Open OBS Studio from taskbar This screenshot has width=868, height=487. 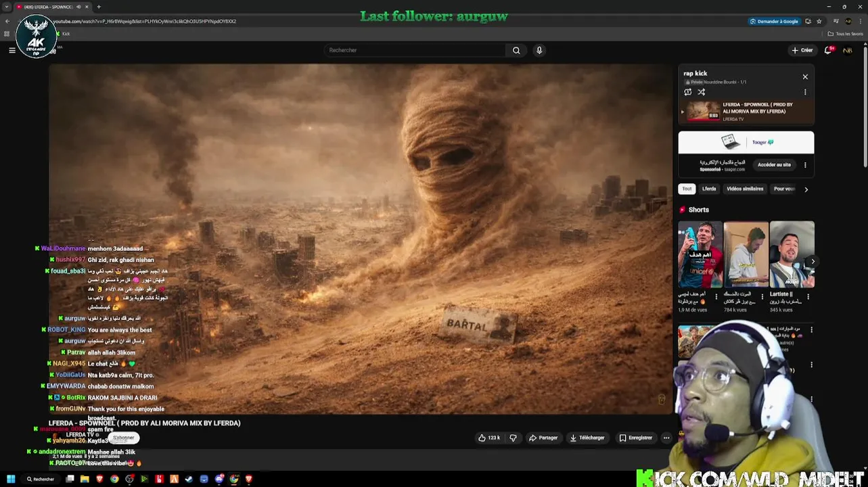(129, 479)
